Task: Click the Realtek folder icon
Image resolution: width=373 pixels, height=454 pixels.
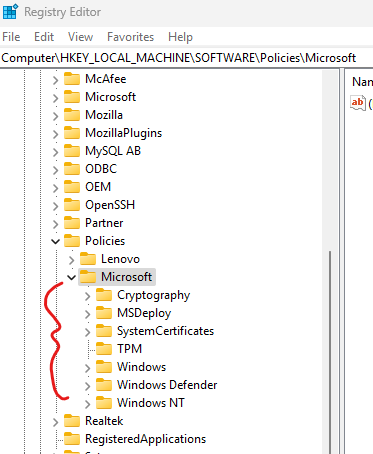Action: click(x=72, y=421)
